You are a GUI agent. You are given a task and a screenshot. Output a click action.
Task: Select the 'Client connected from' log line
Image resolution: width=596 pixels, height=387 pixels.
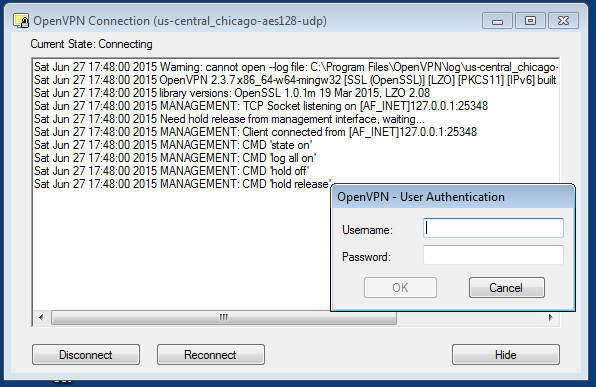click(x=255, y=132)
